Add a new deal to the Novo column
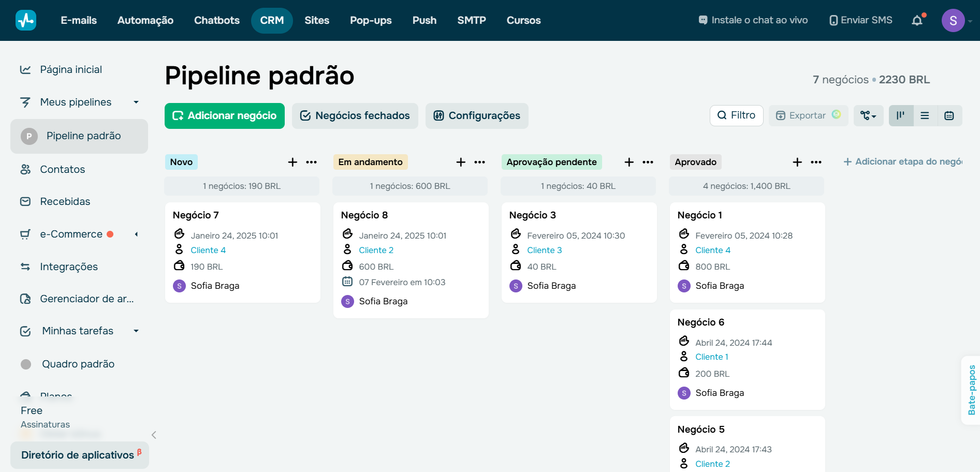The image size is (980, 472). (x=292, y=161)
